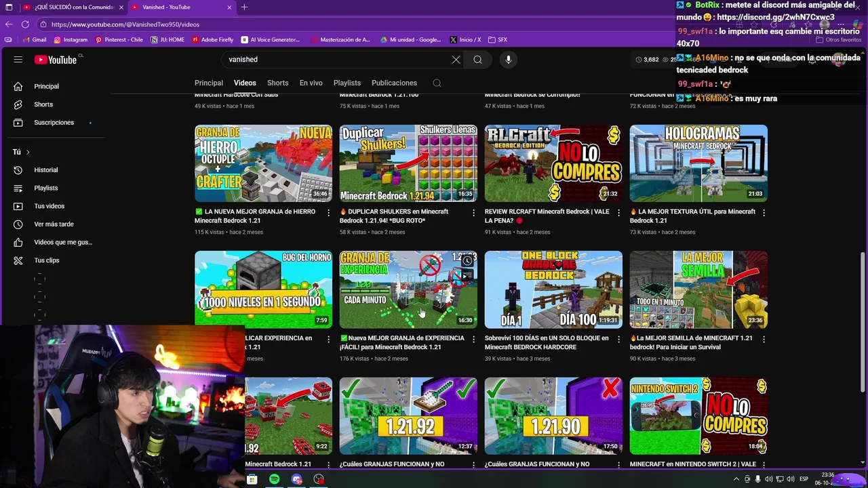Open Gmail bookmark

pos(34,40)
